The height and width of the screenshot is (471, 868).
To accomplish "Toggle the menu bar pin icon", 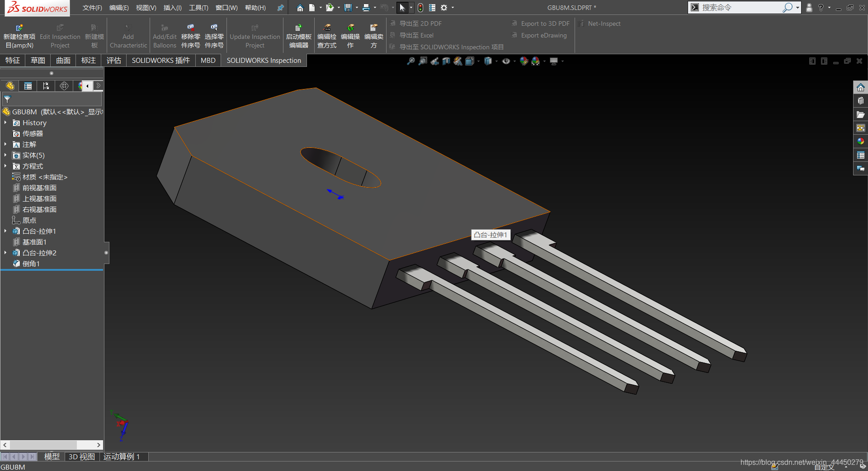I will click(x=280, y=8).
